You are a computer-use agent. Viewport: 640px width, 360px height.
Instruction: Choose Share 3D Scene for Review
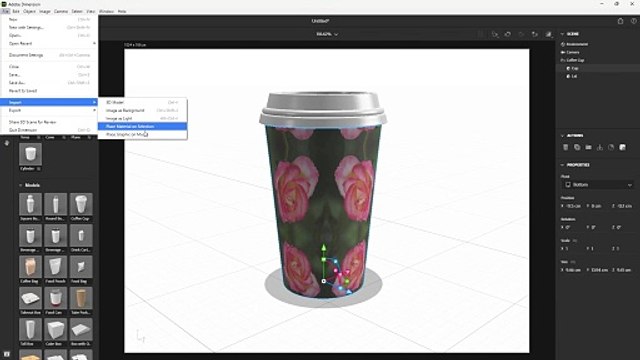tap(49, 122)
